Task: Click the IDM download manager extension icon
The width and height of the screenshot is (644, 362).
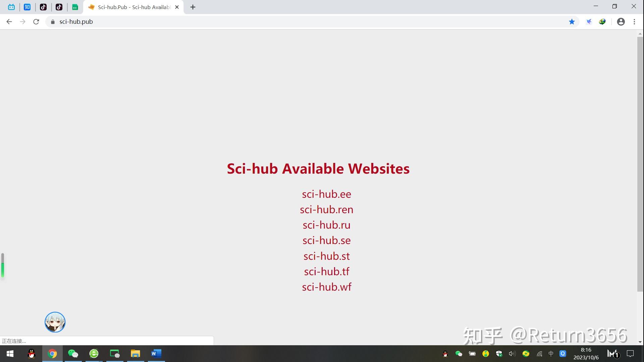Action: [602, 21]
